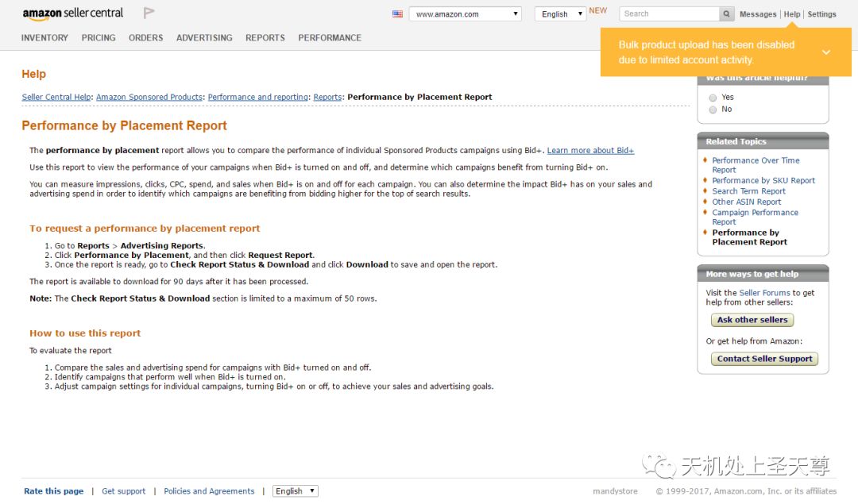This screenshot has width=858, height=504.
Task: Open the www.amazon.com marketplace dropdown
Action: click(x=465, y=14)
